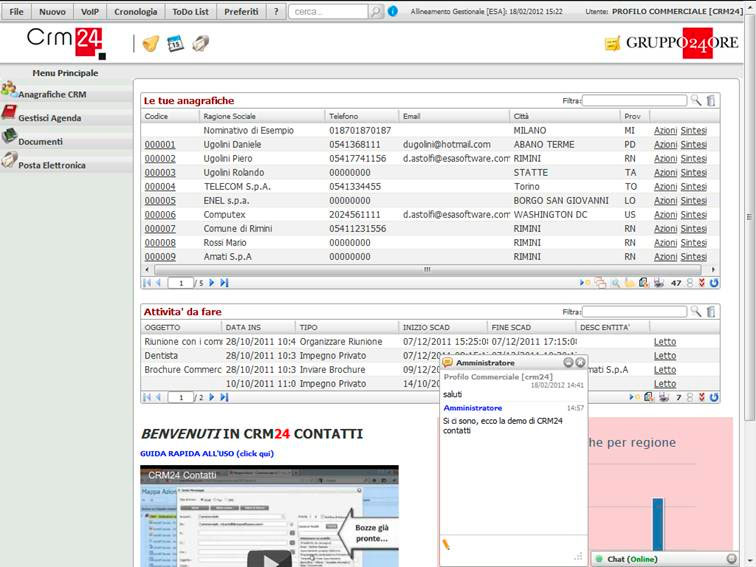Click the stacked windows icon in anagrafiche toolbar
The width and height of the screenshot is (756, 567).
coord(600,283)
